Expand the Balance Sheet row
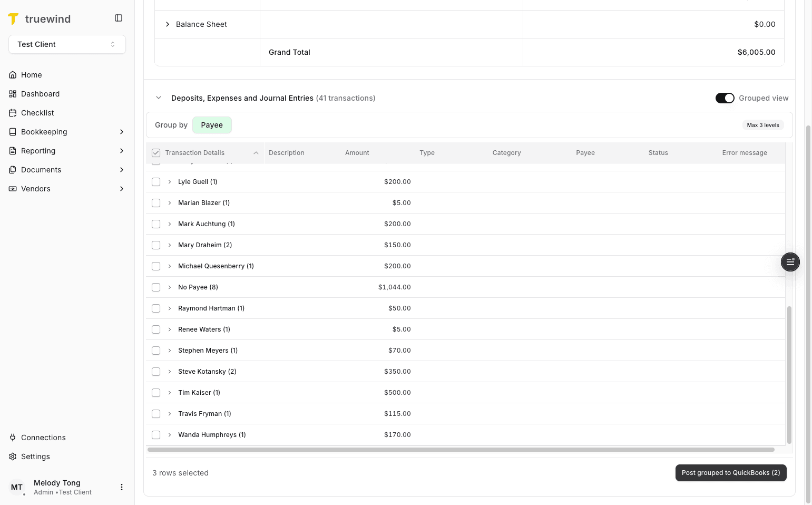This screenshot has height=505, width=812. click(x=168, y=24)
